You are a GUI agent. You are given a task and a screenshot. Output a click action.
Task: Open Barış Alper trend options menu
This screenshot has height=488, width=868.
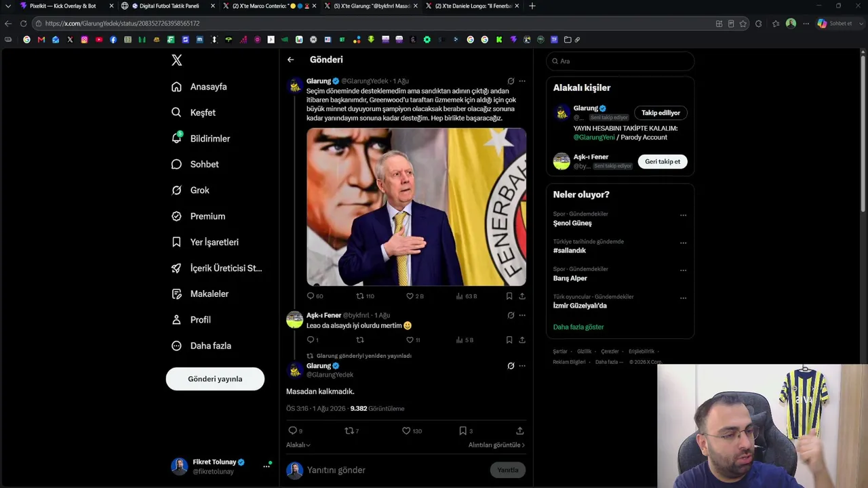click(x=683, y=270)
